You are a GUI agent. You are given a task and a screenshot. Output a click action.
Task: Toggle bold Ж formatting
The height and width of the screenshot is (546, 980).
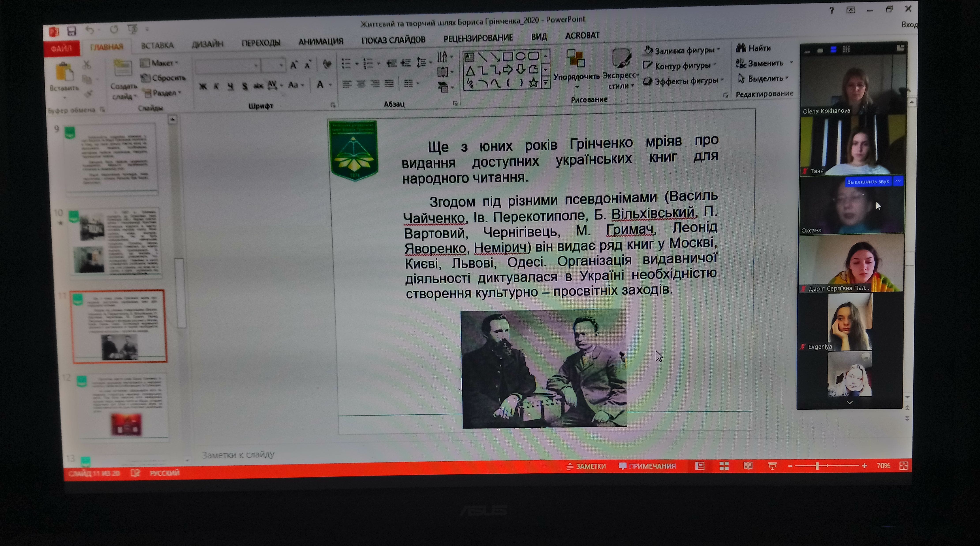(203, 86)
